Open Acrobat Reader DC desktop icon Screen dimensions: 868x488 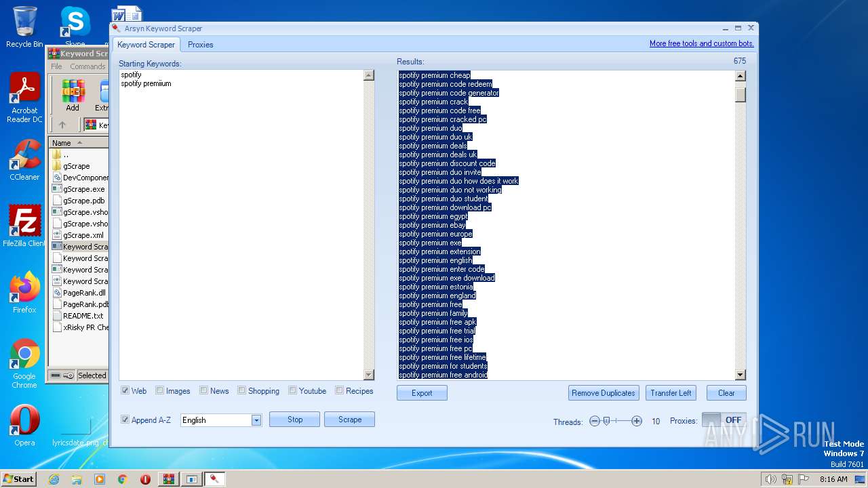pos(24,98)
